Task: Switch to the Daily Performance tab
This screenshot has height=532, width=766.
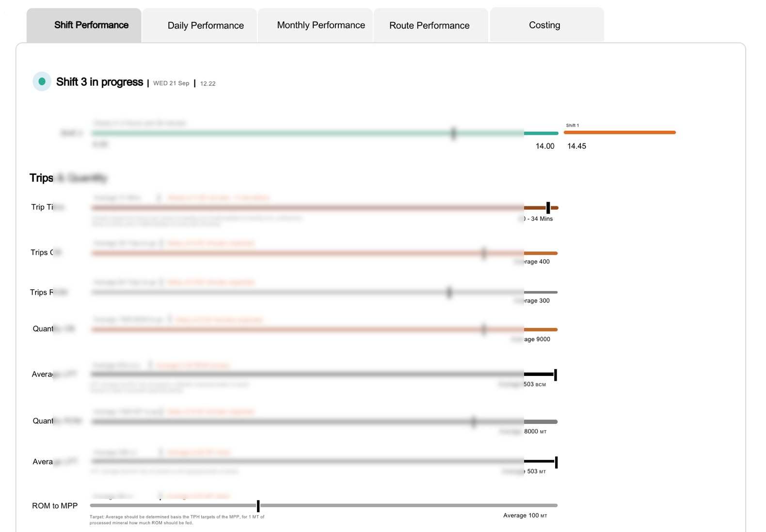Action: click(206, 26)
